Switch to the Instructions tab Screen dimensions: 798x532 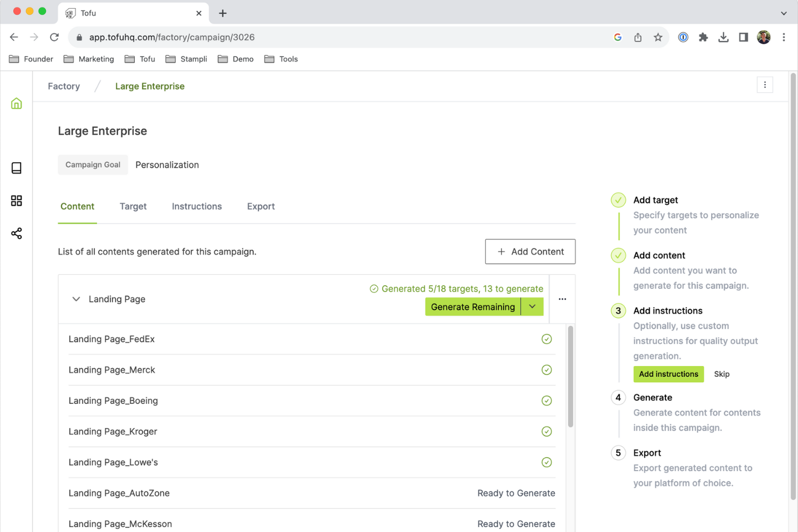[197, 206]
